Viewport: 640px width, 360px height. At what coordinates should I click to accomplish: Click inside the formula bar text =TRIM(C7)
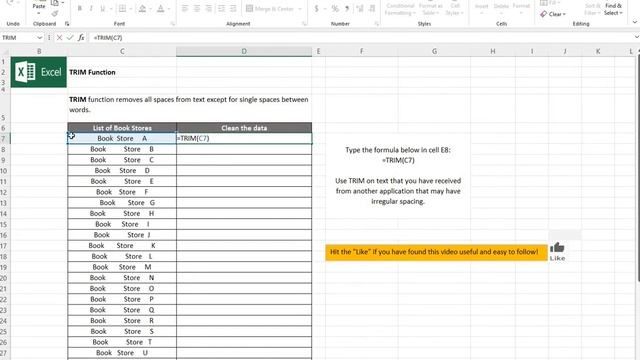point(108,38)
